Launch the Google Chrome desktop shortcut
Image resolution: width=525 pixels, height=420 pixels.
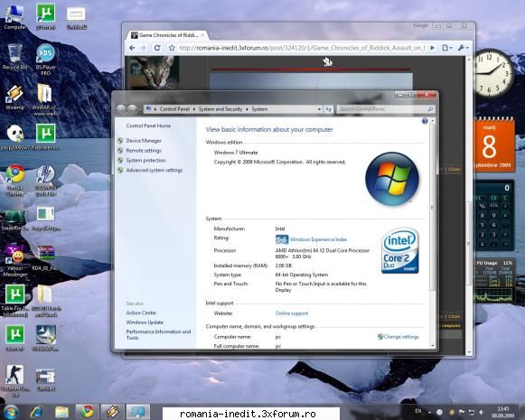click(x=14, y=180)
